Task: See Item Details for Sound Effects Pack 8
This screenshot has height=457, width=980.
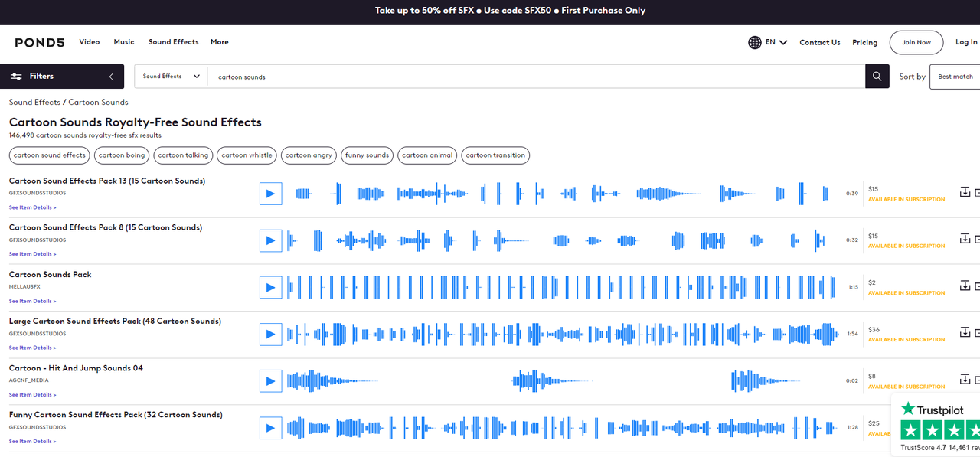Action: [x=32, y=254]
